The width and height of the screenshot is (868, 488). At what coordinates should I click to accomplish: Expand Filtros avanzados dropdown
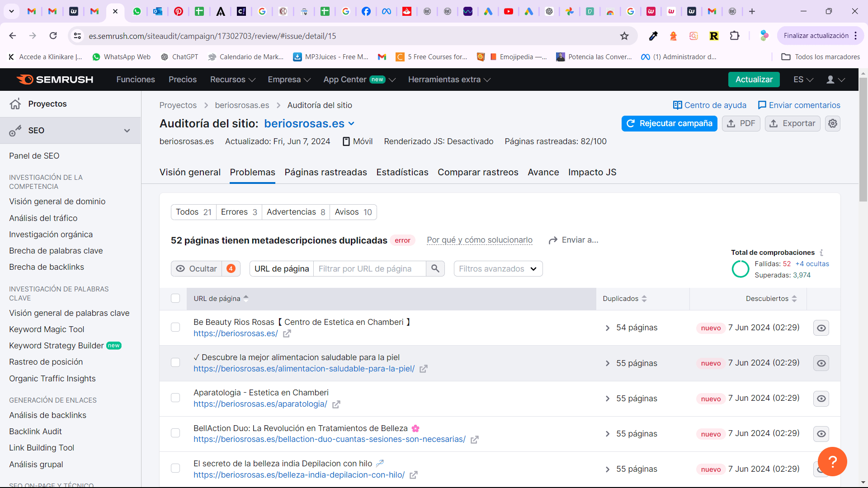coord(498,269)
